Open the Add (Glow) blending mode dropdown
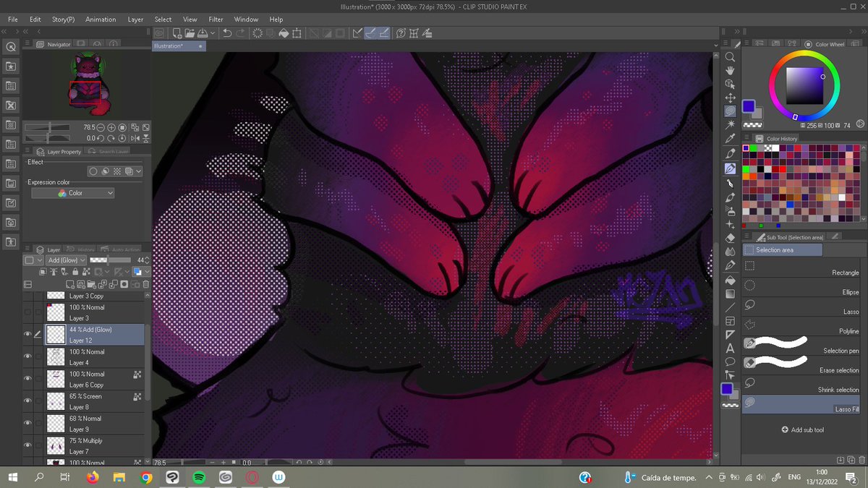 [x=67, y=260]
